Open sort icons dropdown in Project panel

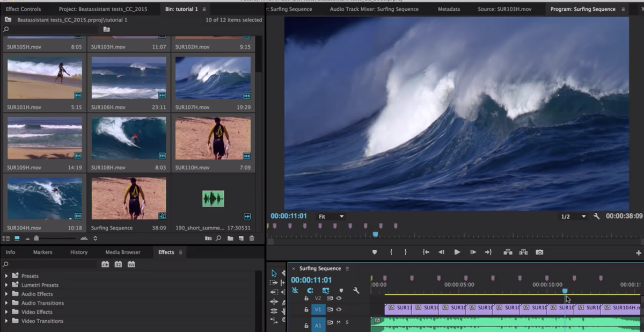point(95,238)
